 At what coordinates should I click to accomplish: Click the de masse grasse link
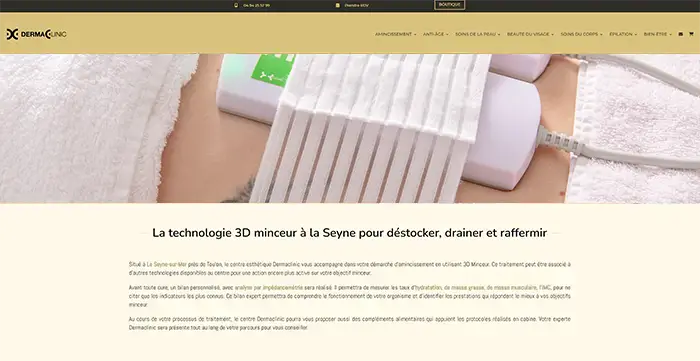[x=464, y=287]
